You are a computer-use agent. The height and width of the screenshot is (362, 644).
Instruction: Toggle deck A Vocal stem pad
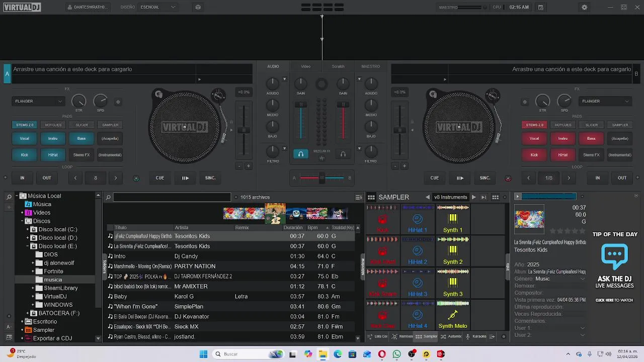point(24,138)
